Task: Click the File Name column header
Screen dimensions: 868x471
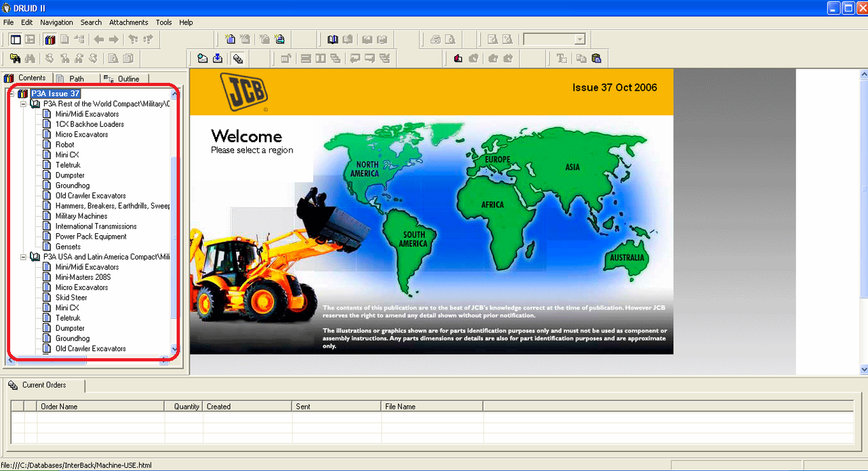Action: pos(433,406)
